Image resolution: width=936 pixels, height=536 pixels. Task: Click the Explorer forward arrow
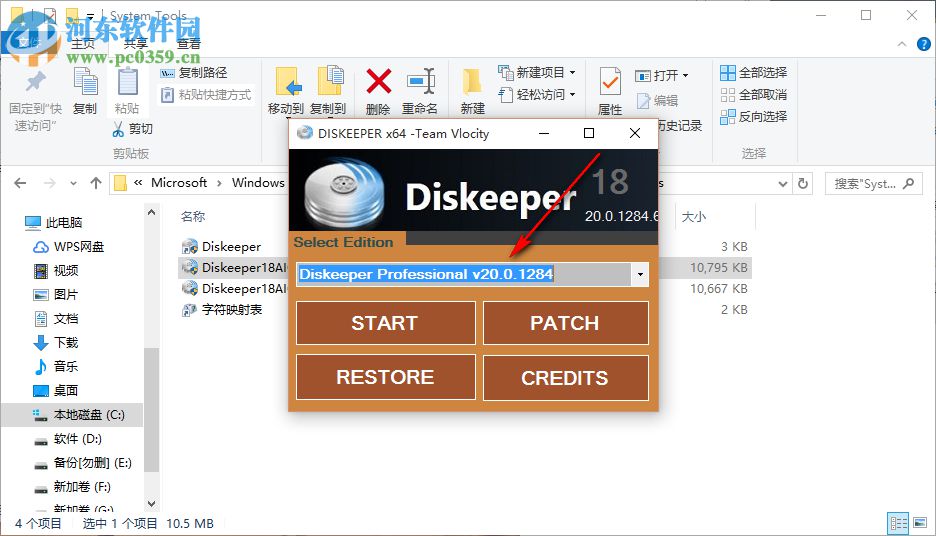pyautogui.click(x=50, y=183)
